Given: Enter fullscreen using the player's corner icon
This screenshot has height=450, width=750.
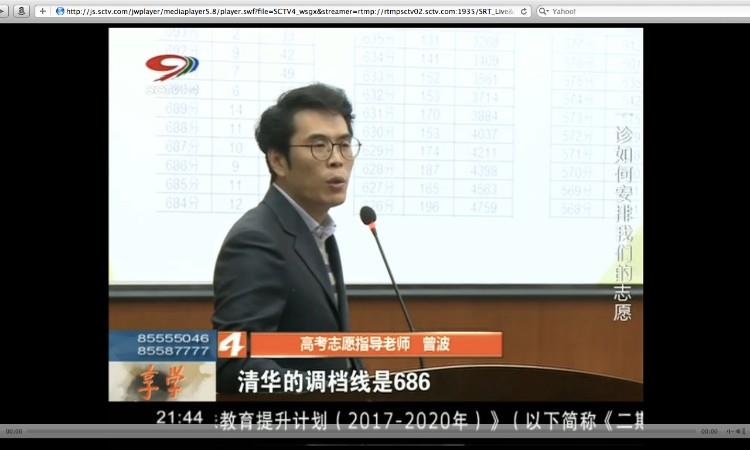Looking at the screenshot, I should 741,431.
